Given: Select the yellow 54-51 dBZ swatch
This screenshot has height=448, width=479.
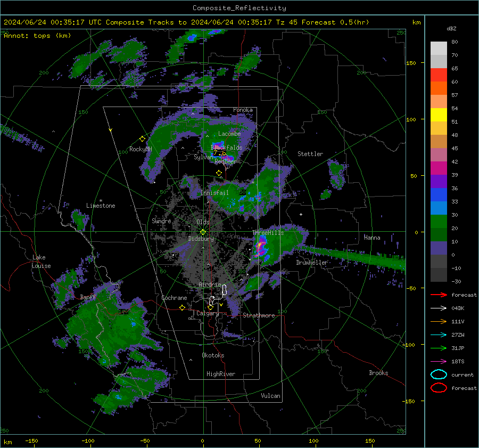Looking at the screenshot, I should pos(439,115).
